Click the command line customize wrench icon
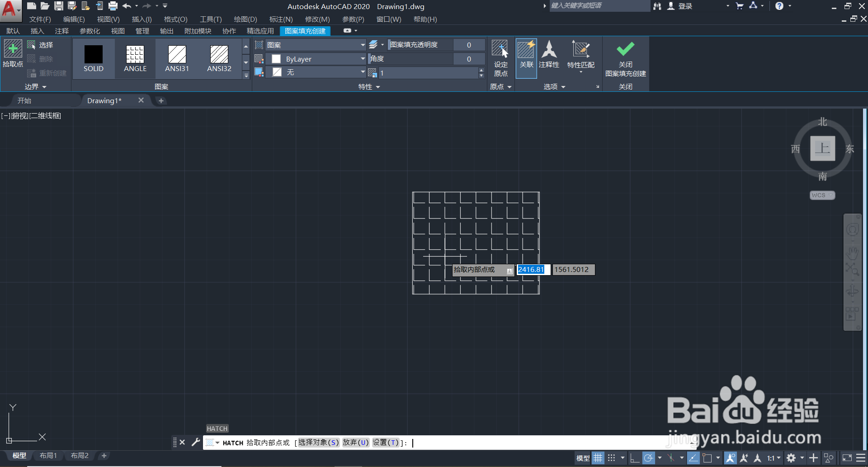The image size is (868, 467). [x=196, y=442]
